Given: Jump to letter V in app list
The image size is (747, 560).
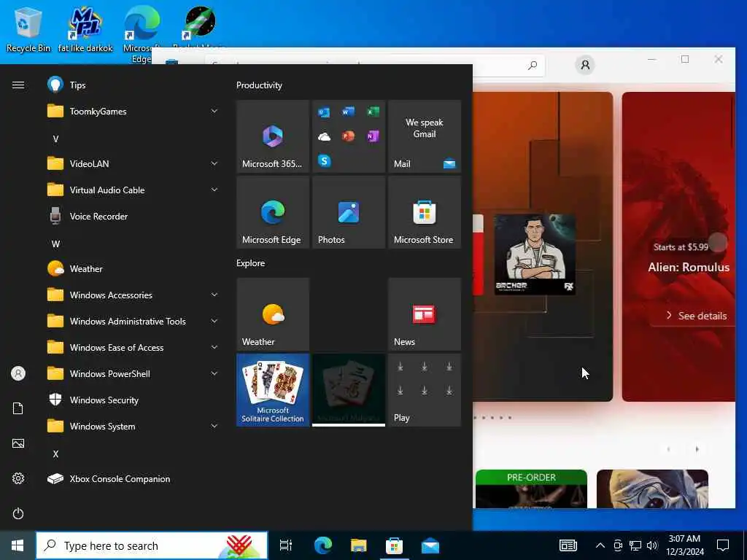Looking at the screenshot, I should tap(55, 139).
